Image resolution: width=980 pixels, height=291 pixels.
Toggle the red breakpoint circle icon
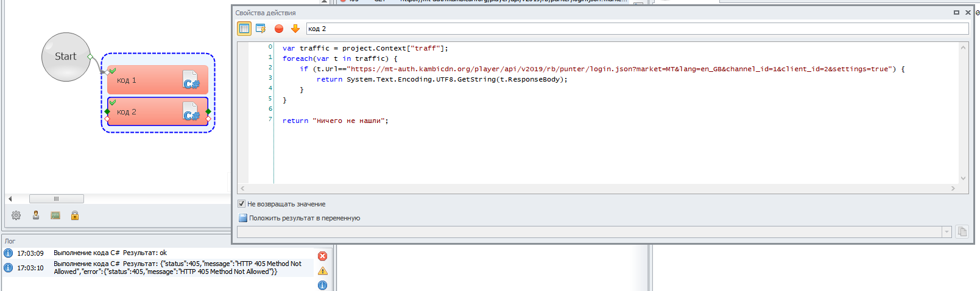pos(279,29)
